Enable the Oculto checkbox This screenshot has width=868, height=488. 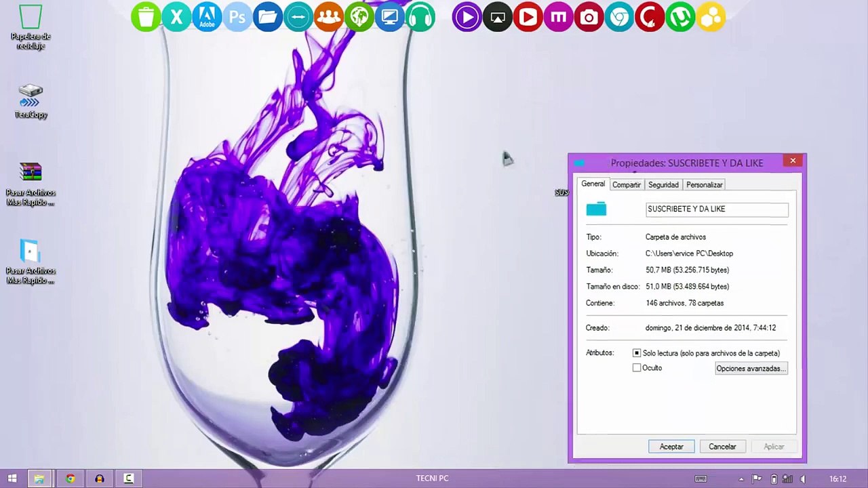(637, 368)
